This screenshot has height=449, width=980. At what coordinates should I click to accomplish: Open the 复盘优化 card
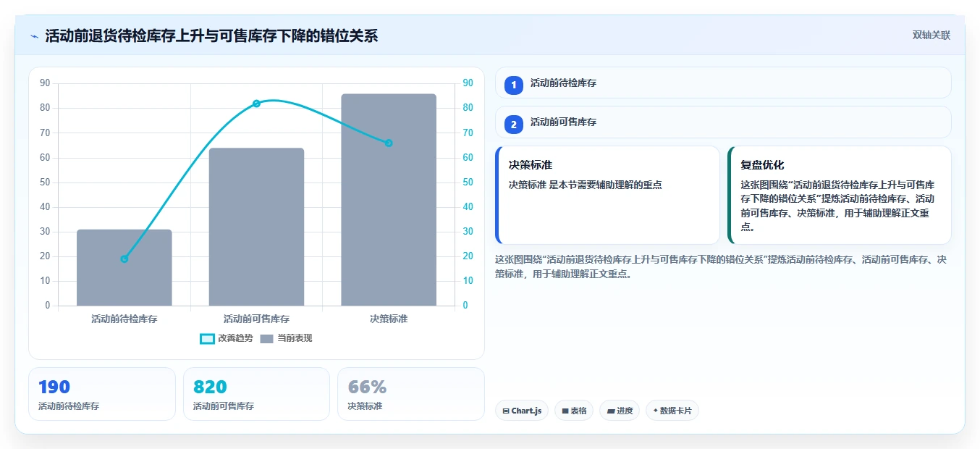click(x=839, y=195)
